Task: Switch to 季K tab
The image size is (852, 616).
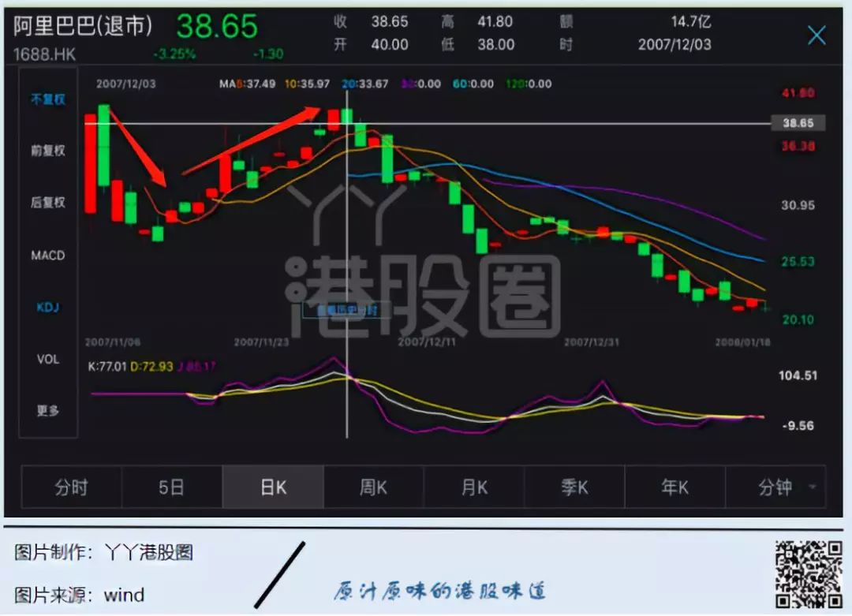Action: tap(574, 487)
